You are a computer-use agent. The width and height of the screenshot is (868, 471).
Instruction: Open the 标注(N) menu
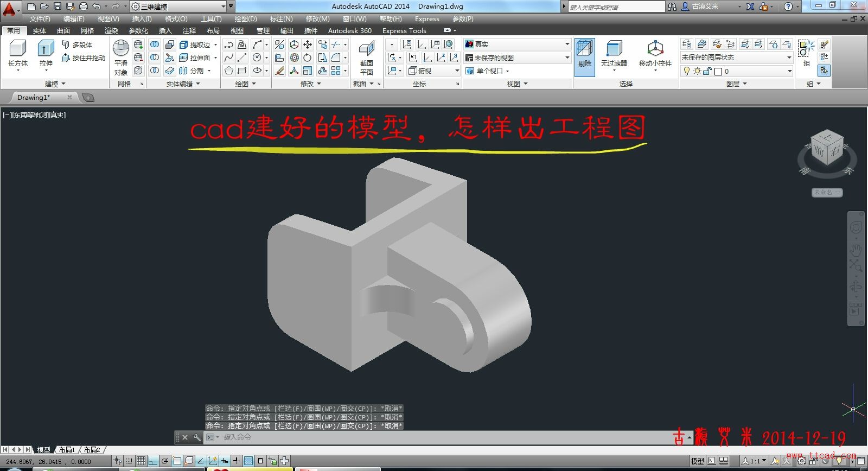pyautogui.click(x=281, y=19)
